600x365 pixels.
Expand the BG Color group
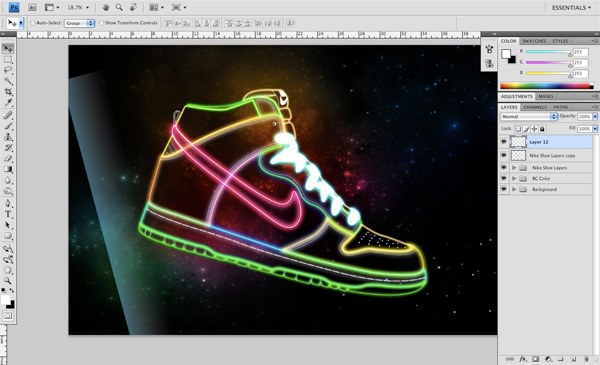click(x=514, y=178)
